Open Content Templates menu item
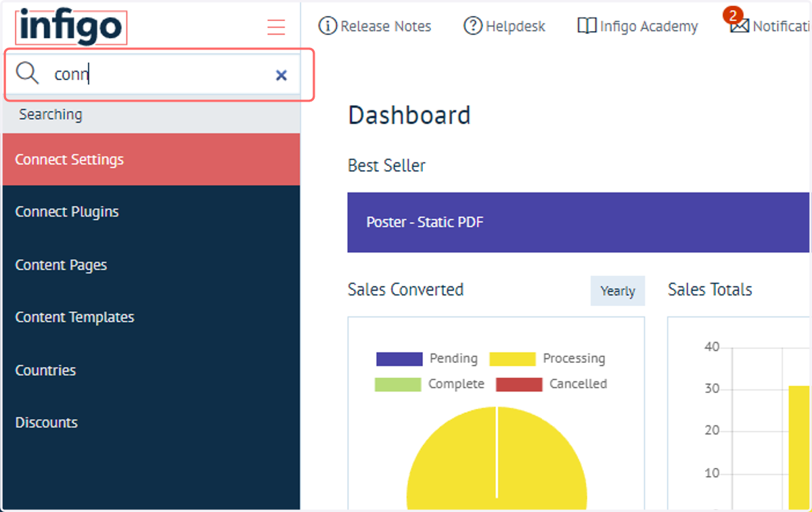Screen dimensions: 812x512 (x=152, y=317)
